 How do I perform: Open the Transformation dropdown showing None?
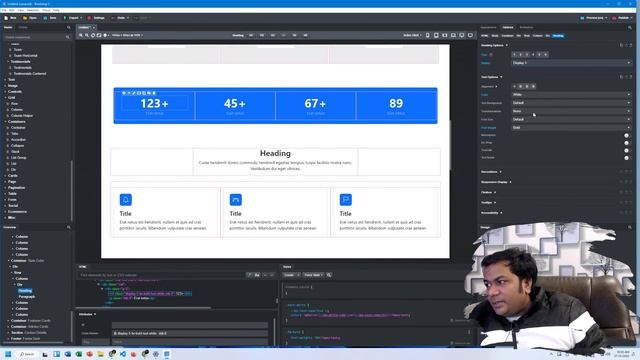(571, 111)
